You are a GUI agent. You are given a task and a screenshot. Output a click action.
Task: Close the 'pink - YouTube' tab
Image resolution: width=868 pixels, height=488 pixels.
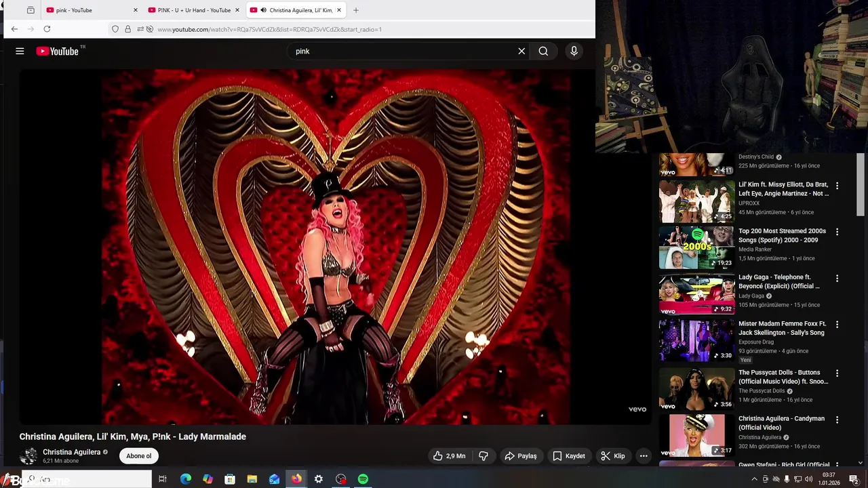tap(135, 10)
